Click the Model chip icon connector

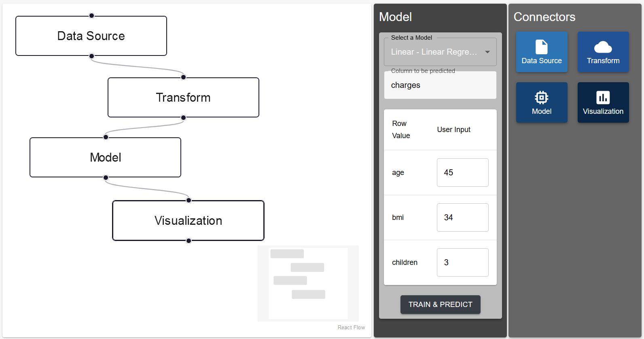tap(542, 102)
